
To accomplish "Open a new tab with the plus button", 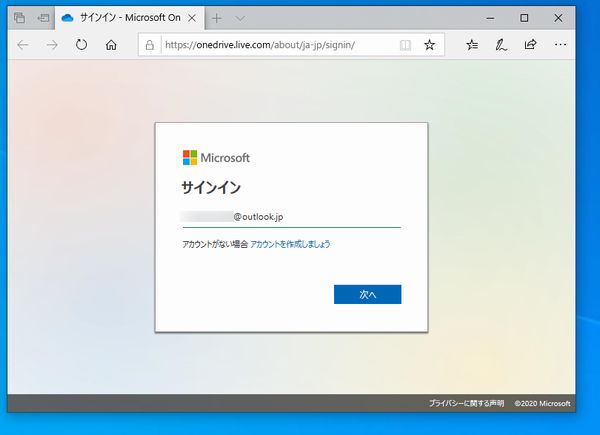I will click(217, 18).
